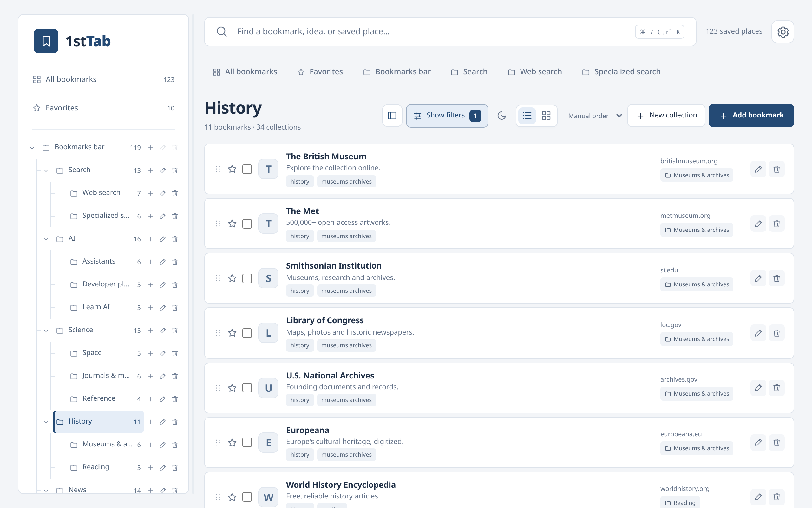The image size is (812, 508).
Task: Open Museums & a... folder in sidebar
Action: click(x=106, y=444)
